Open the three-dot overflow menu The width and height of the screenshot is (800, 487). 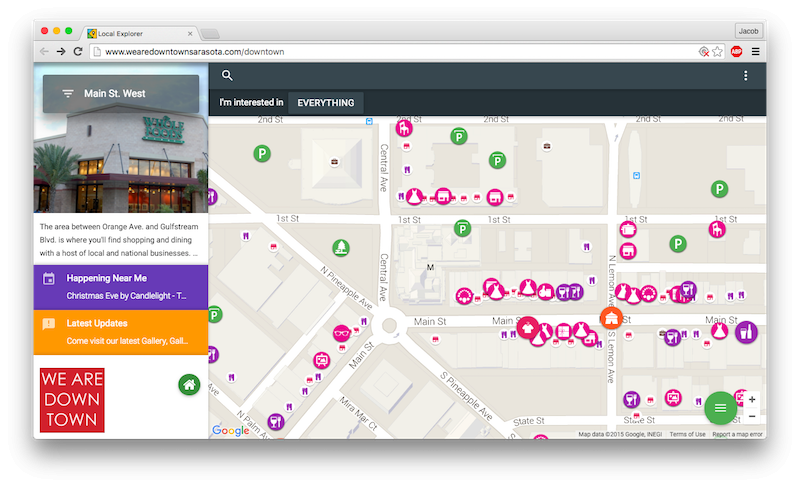coord(745,76)
